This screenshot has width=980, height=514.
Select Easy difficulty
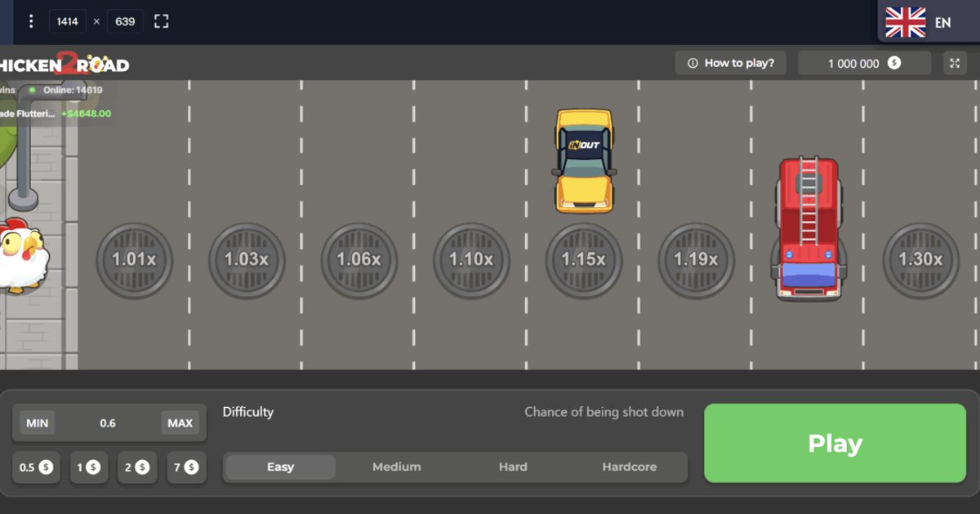tap(280, 467)
